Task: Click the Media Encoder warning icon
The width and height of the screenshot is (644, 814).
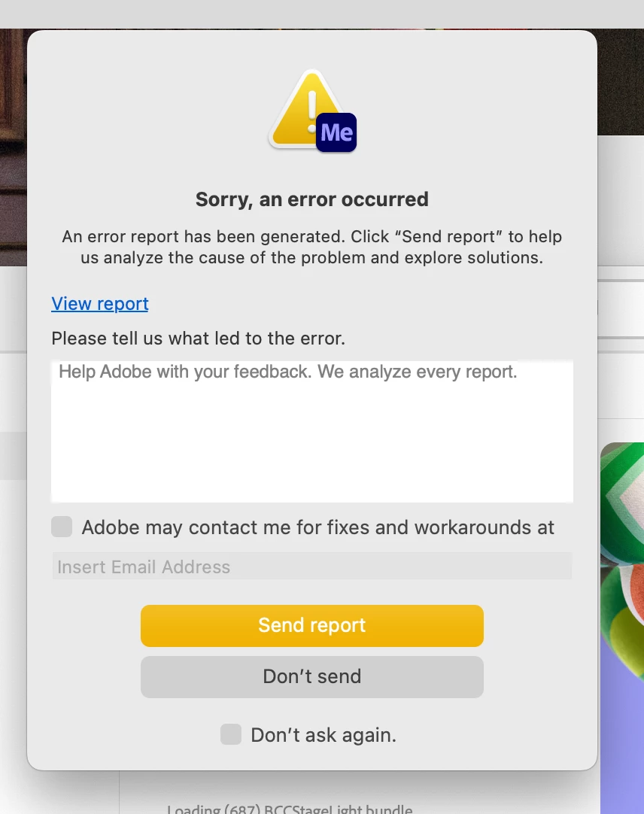Action: 312,111
